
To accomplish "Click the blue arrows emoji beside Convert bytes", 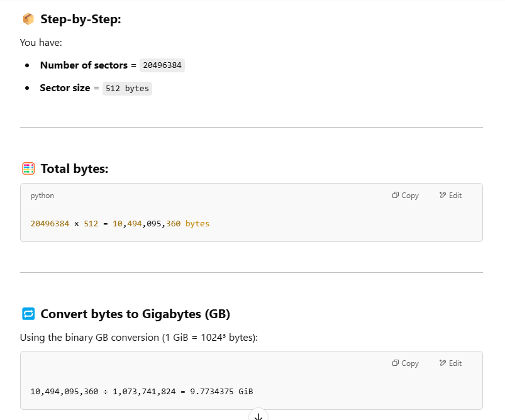I will pos(28,314).
